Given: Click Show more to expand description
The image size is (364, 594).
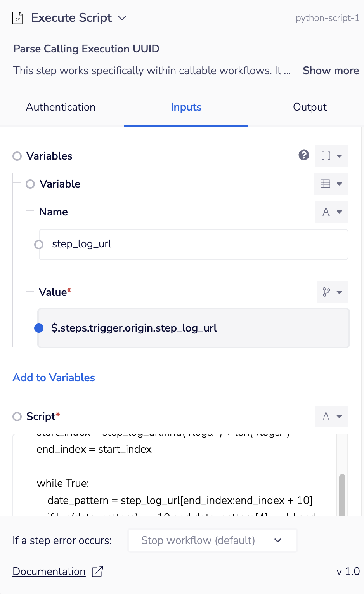Looking at the screenshot, I should (331, 71).
